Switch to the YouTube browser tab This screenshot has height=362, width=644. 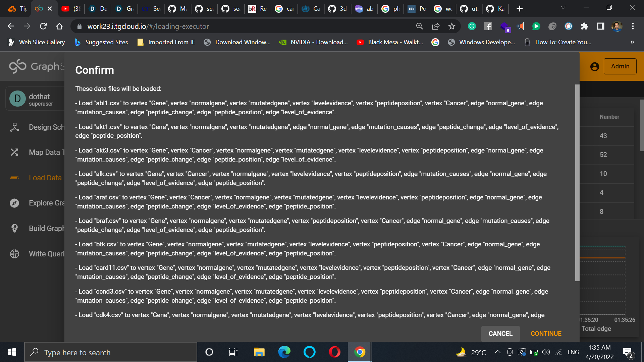click(x=71, y=9)
